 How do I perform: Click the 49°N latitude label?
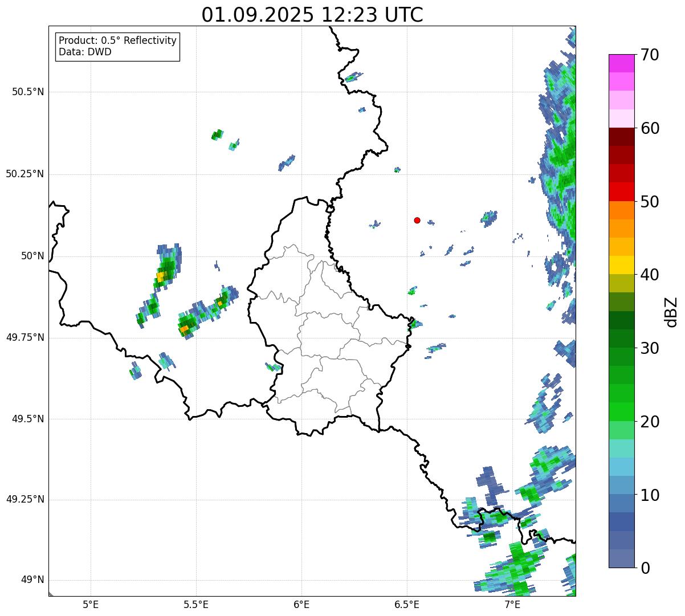point(32,580)
